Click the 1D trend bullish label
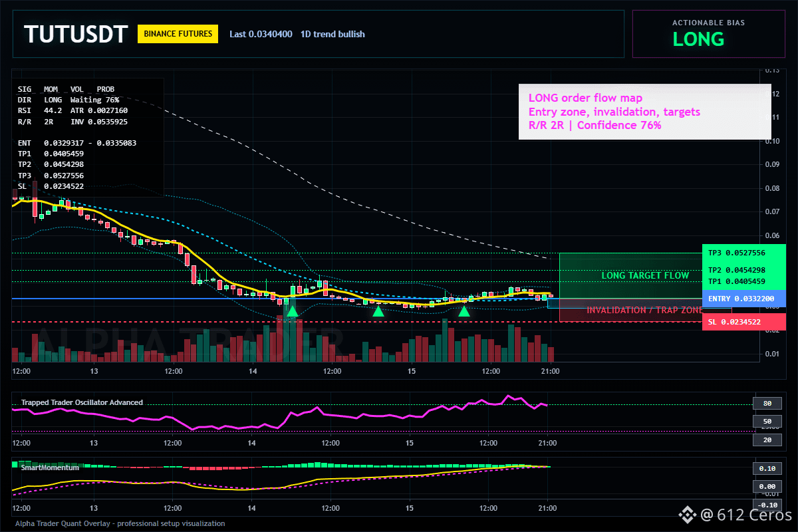Screen dimensions: 798x532 point(332,34)
